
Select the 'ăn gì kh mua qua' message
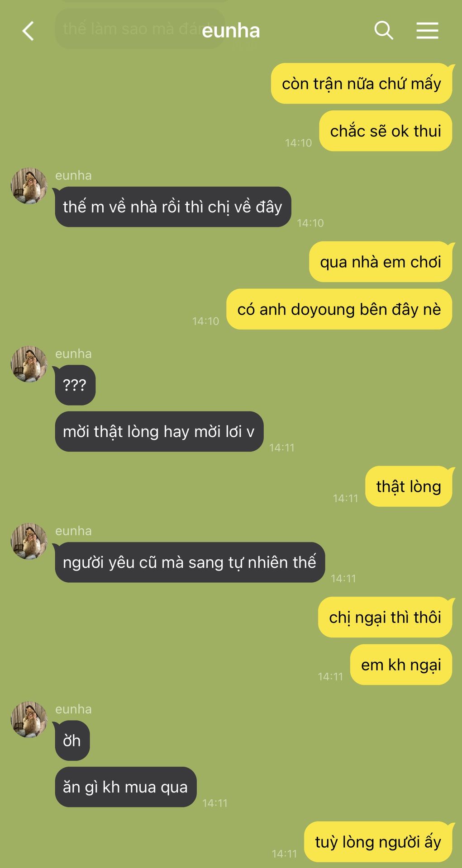(x=125, y=787)
